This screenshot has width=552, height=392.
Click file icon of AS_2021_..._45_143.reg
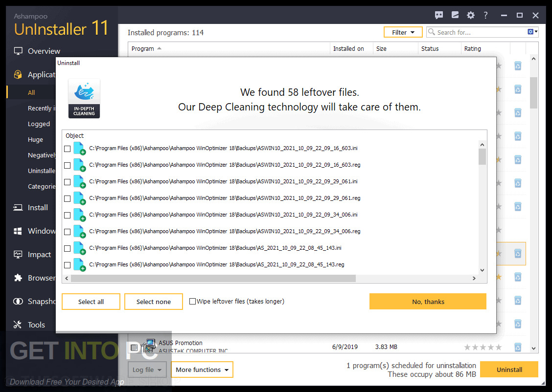point(80,265)
